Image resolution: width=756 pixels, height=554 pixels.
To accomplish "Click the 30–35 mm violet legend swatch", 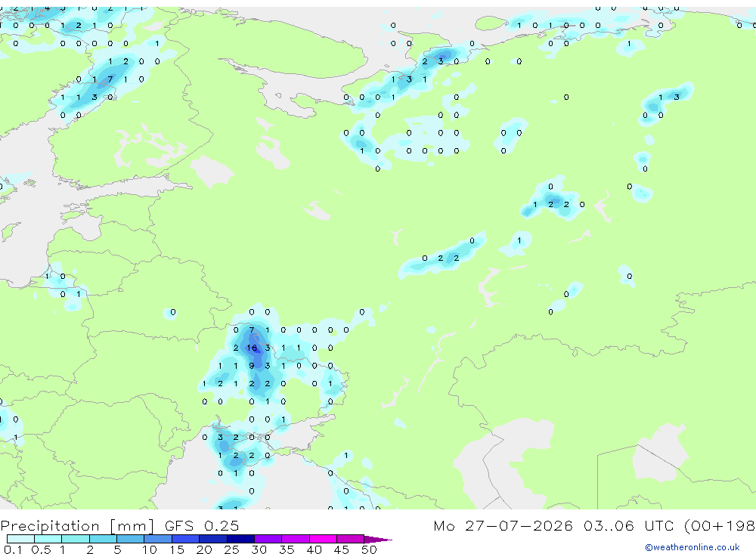I will click(x=268, y=539).
